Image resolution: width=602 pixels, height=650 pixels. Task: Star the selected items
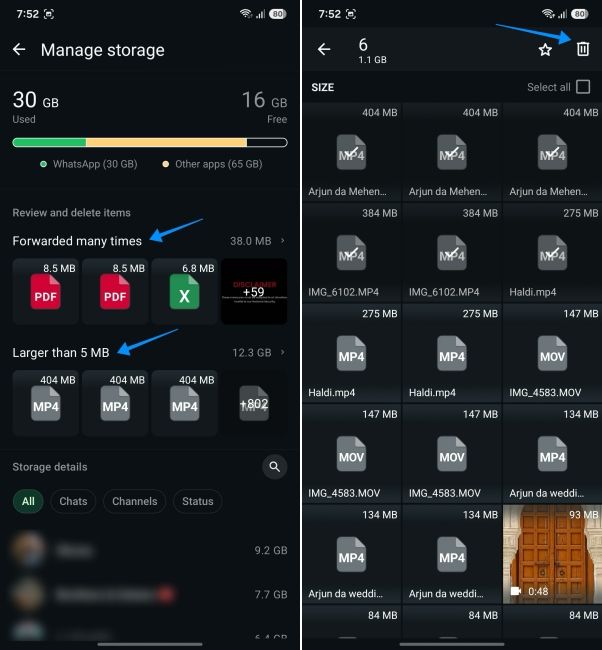coord(545,50)
